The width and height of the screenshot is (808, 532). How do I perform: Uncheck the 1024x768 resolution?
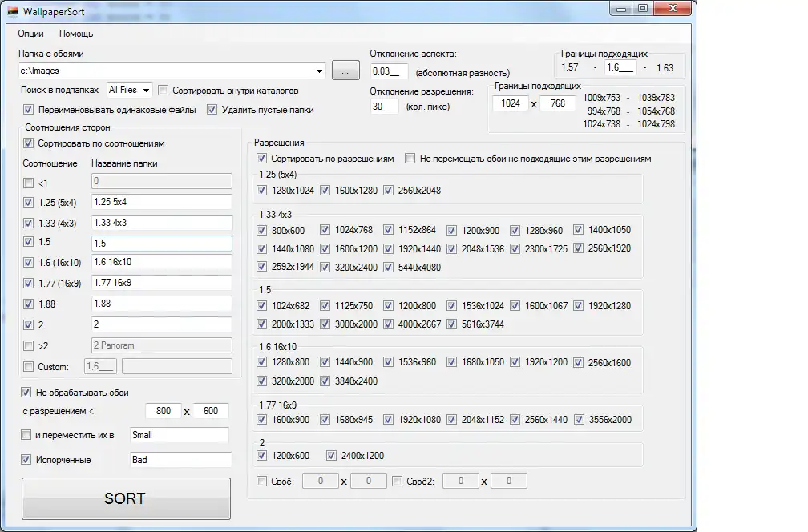tap(325, 230)
